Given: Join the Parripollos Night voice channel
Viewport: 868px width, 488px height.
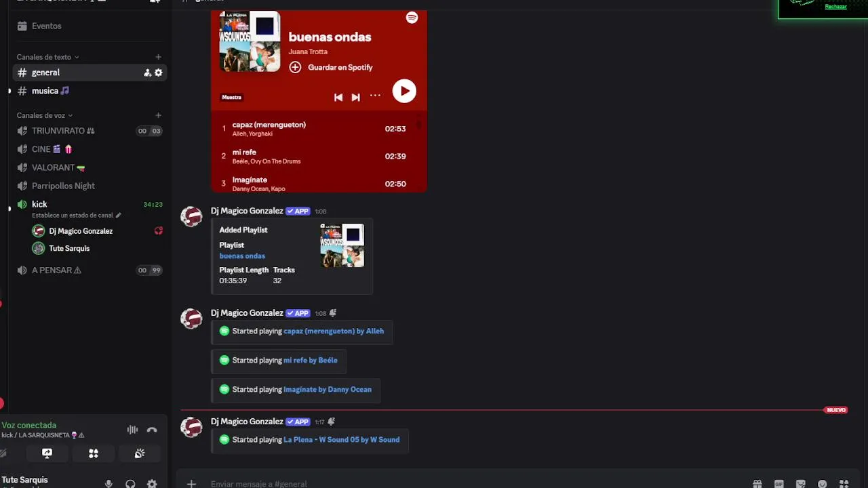Looking at the screenshot, I should [x=90, y=186].
